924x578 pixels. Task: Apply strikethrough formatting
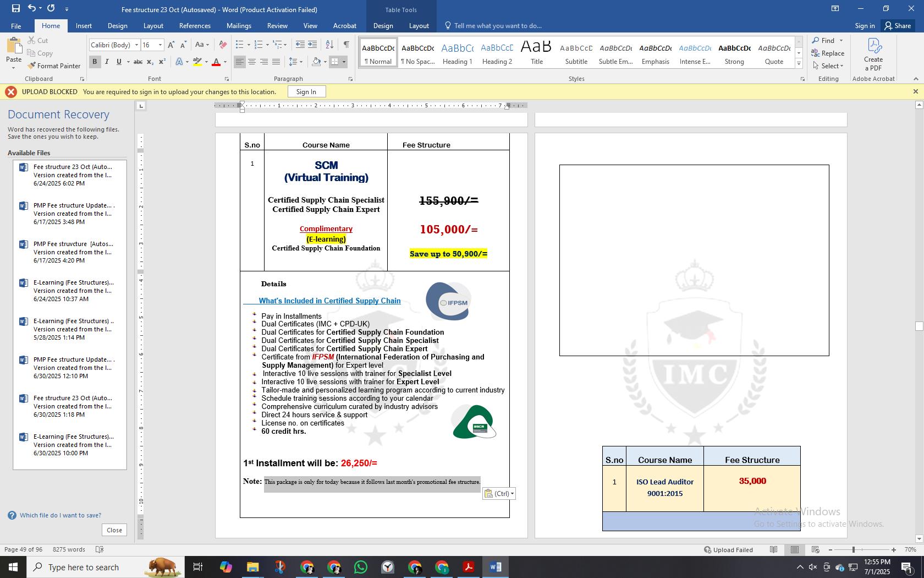138,62
